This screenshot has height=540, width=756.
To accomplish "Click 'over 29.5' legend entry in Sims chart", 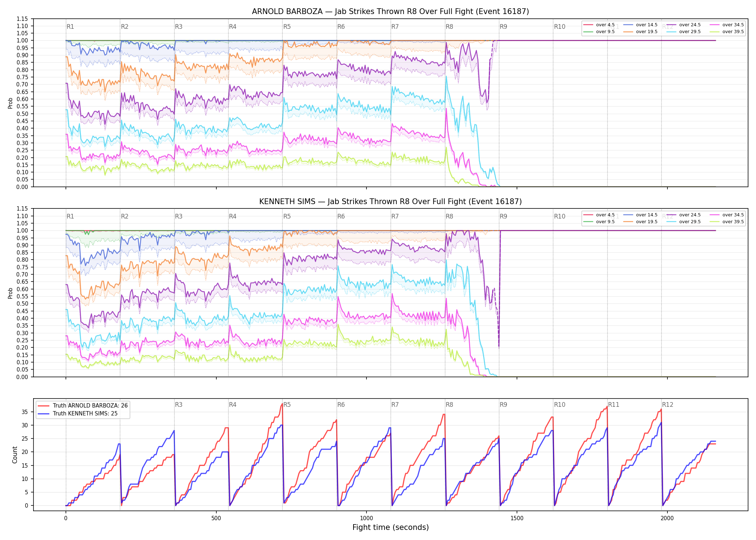I will [x=684, y=222].
